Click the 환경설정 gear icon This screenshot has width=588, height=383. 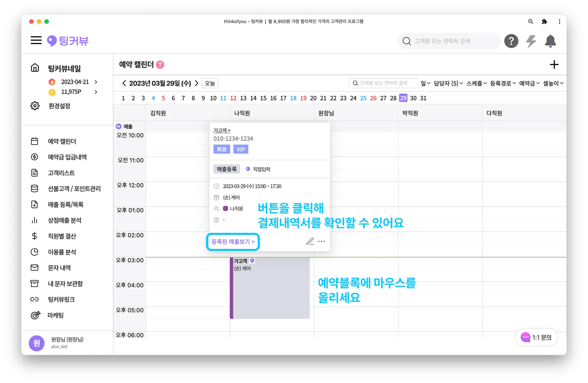(35, 106)
